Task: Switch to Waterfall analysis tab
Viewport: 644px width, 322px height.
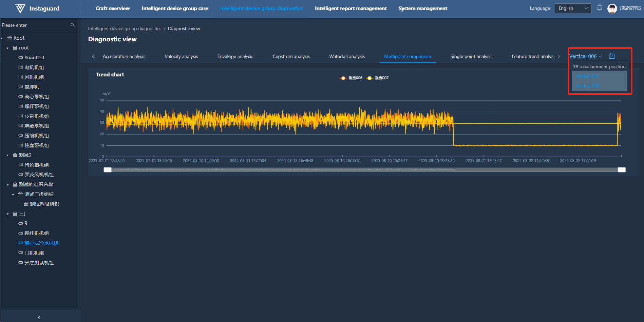Action: point(347,56)
